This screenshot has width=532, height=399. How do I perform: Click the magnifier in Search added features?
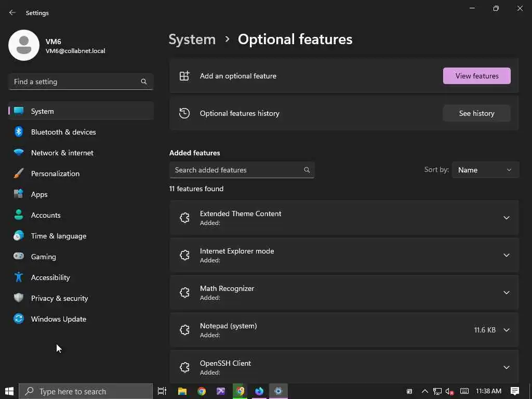click(307, 170)
